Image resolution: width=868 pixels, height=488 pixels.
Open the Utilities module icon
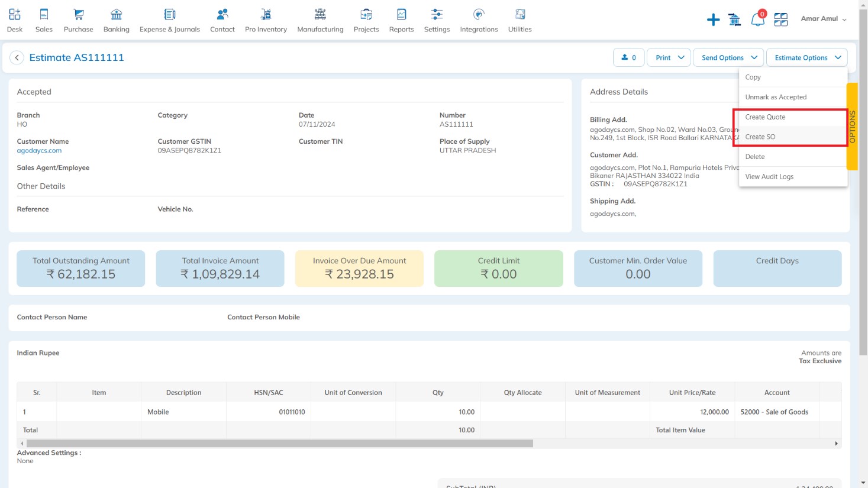[520, 14]
